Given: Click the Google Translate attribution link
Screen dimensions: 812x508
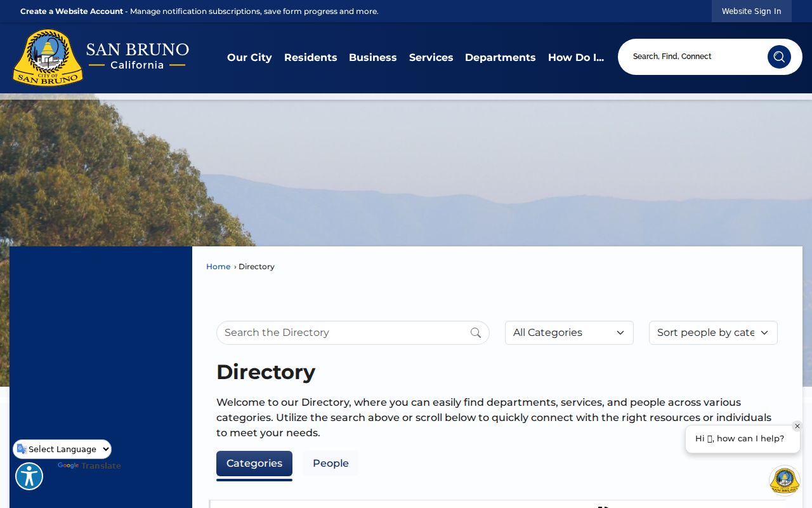Looking at the screenshot, I should click(x=89, y=465).
